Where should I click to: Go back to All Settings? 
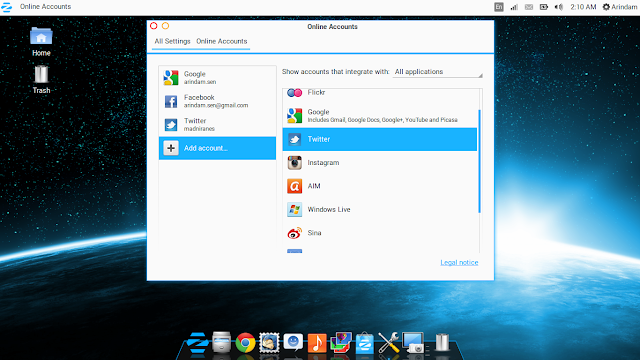point(172,41)
